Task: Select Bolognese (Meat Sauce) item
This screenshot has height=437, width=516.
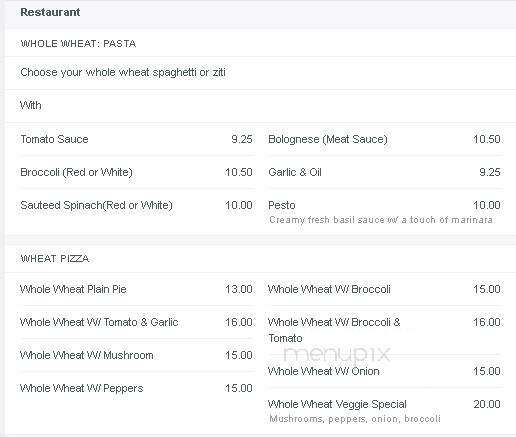Action: (x=328, y=139)
